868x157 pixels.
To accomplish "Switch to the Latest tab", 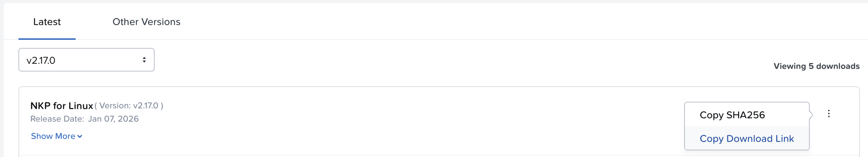I will pos(47,22).
